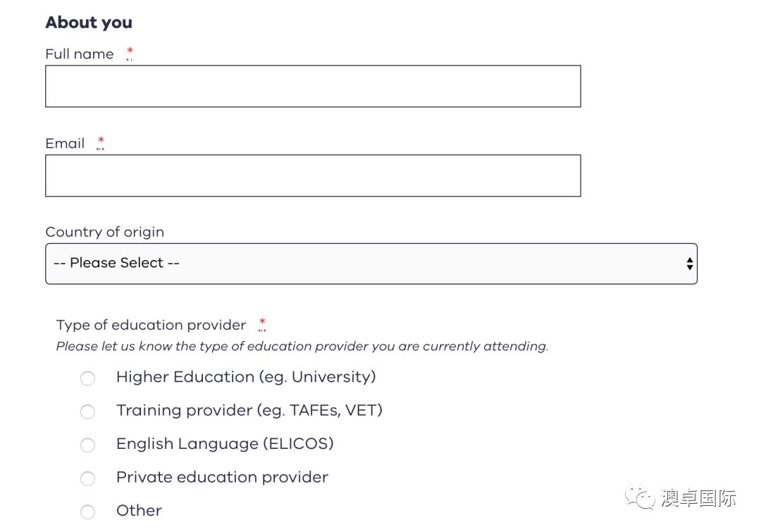761x532 pixels.
Task: Click the Email text field
Action: (x=313, y=175)
